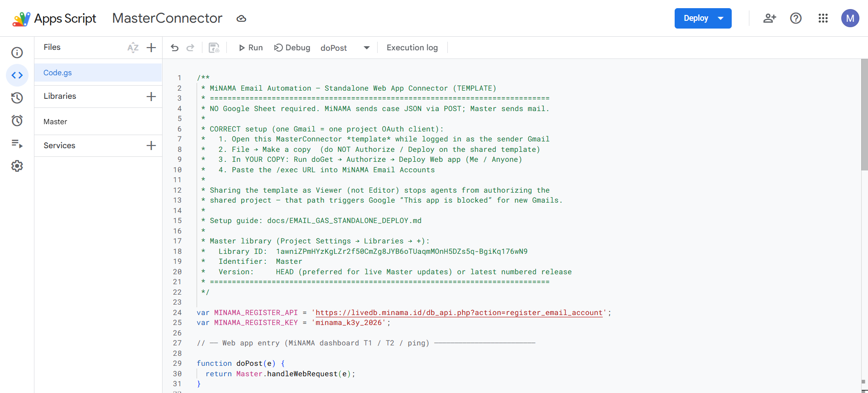The height and width of the screenshot is (393, 868).
Task: Add a service with plus icon
Action: (151, 146)
